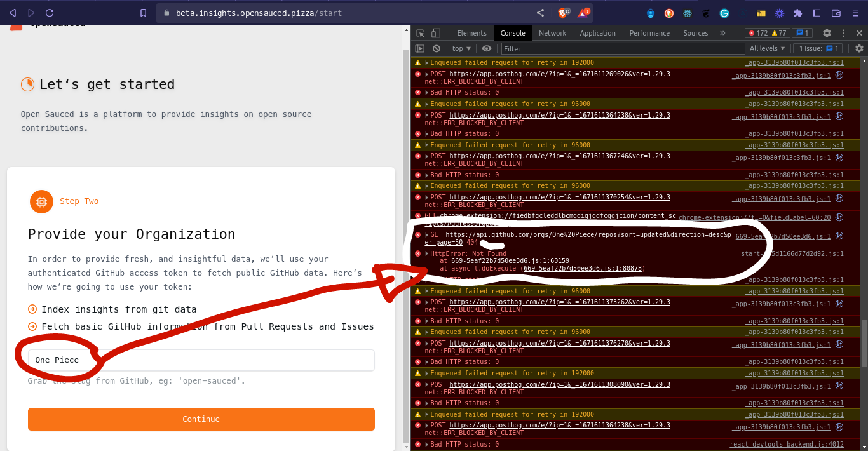This screenshot has width=868, height=451.
Task: Switch to the Sources tab
Action: click(695, 32)
